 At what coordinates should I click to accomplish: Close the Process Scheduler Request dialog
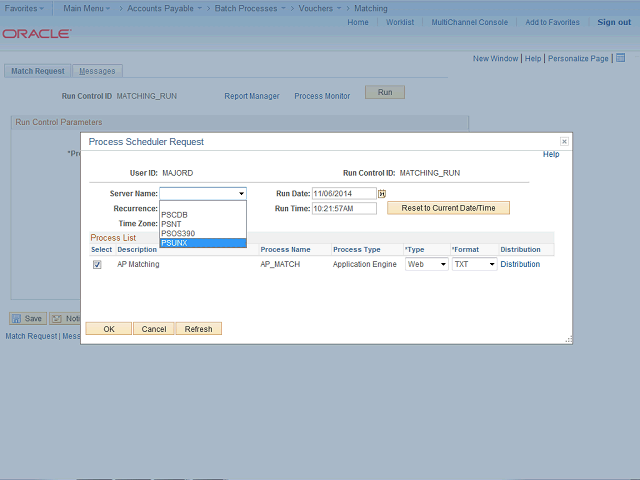click(x=564, y=141)
